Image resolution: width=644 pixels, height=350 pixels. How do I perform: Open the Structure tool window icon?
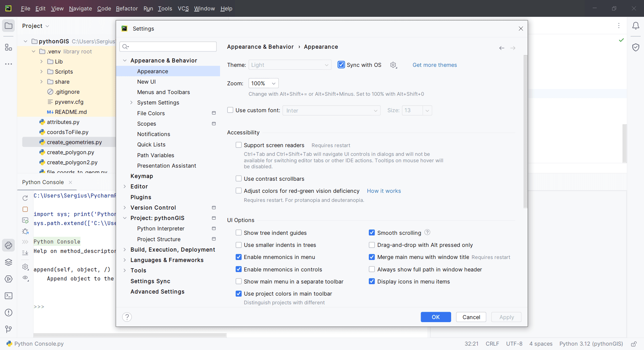tap(8, 47)
